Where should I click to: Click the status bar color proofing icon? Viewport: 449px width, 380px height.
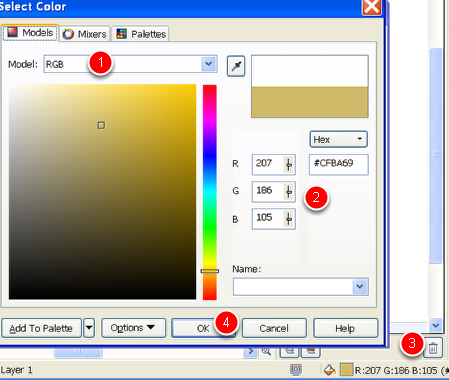point(296,369)
